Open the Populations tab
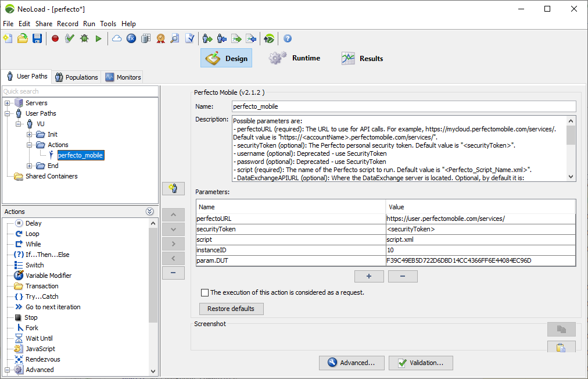Viewport: 588px width, 379px height. 77,77
